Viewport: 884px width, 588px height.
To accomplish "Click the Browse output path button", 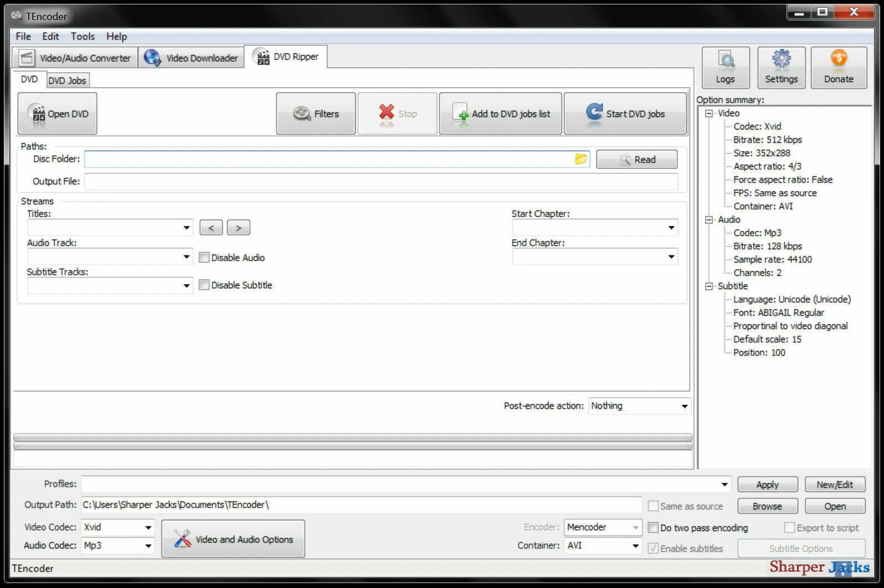I will point(768,506).
